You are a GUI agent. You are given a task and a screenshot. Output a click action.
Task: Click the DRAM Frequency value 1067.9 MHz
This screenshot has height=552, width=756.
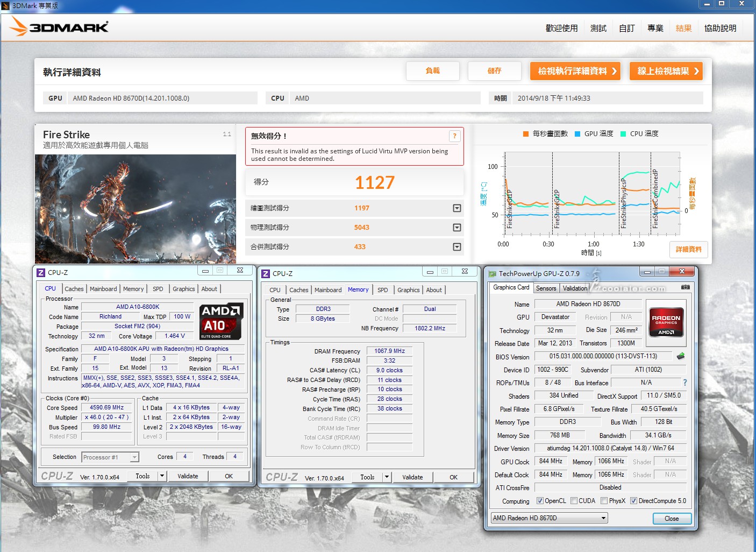pos(390,351)
